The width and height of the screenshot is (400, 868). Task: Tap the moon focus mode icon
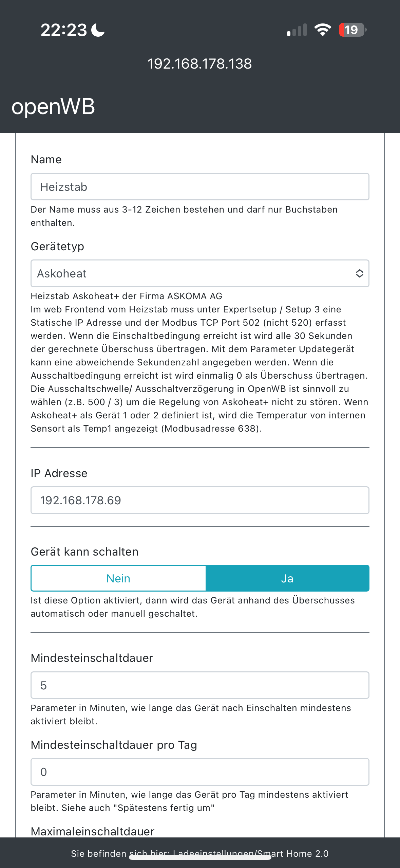[98, 30]
